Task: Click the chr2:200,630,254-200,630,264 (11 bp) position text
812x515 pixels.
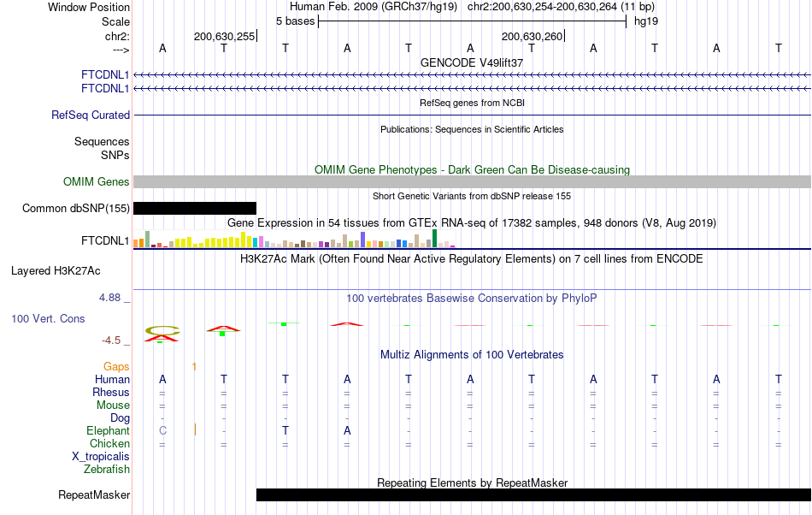Action: (561, 7)
